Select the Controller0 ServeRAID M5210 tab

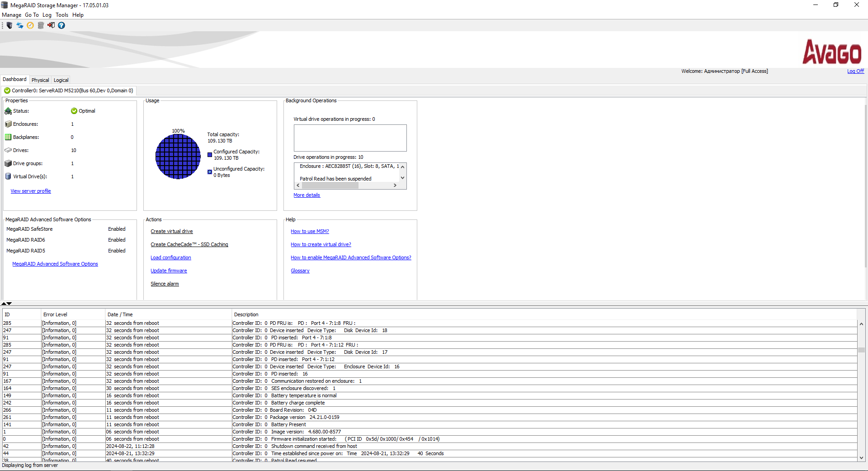[x=69, y=90]
